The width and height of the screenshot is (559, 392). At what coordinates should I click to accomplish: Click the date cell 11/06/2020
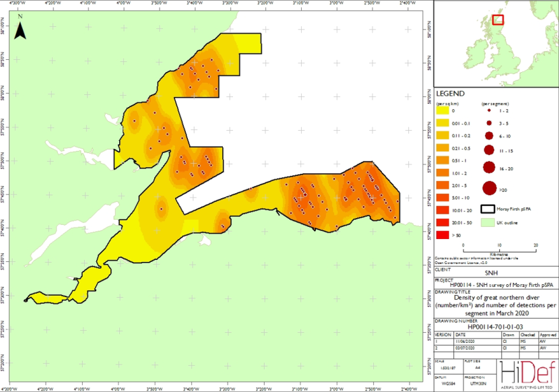coord(465,341)
